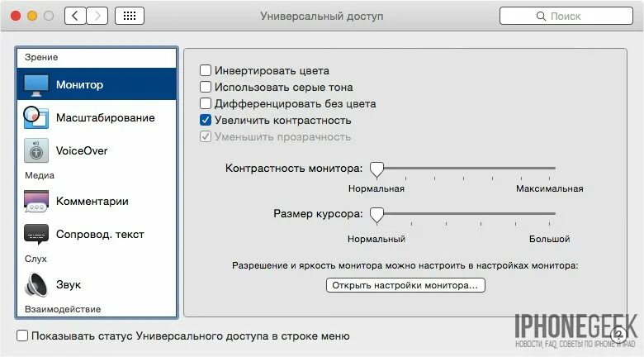Uncheck Увеличить контрастность checkbox

tap(206, 120)
